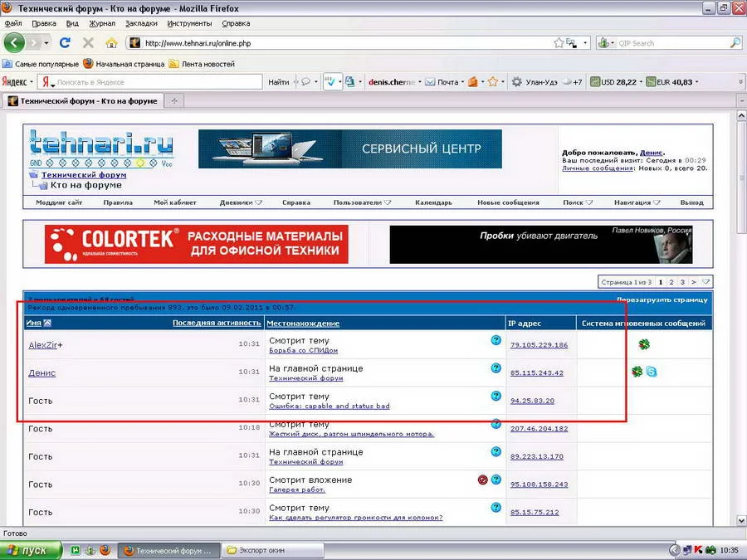747x560 pixels.
Task: Click the USD 28,22 currency rate
Action: coord(614,82)
